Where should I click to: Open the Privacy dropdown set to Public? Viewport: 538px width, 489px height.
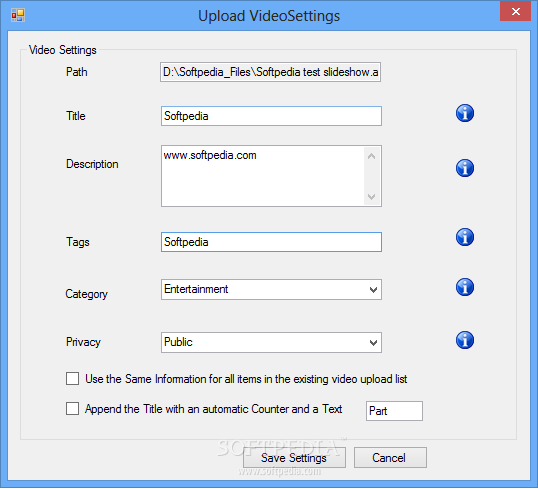271,342
